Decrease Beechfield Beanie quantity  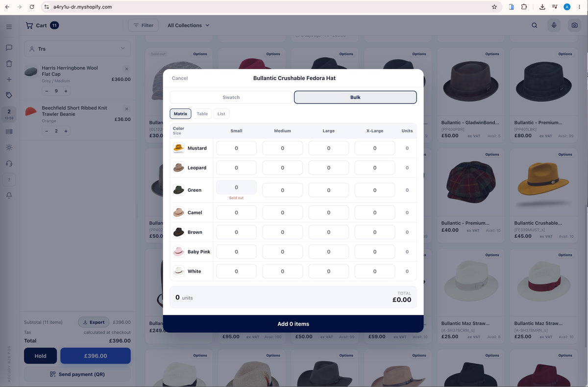coord(47,131)
